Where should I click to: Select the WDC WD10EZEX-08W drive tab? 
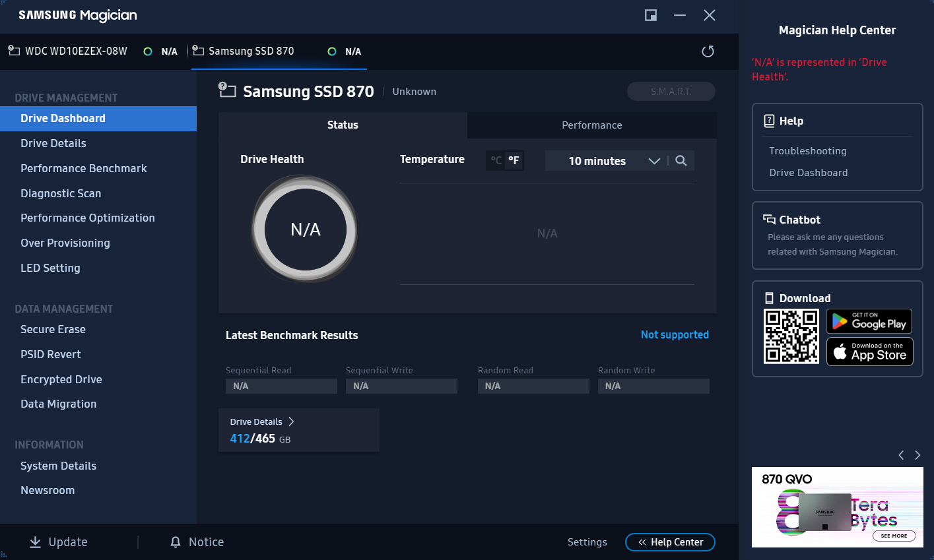pos(92,51)
